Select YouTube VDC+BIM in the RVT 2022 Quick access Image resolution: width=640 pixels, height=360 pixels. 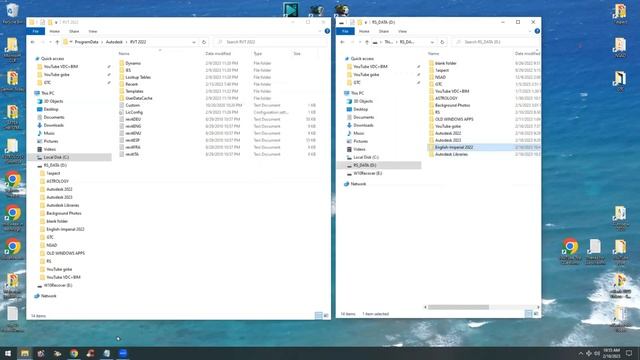click(61, 67)
